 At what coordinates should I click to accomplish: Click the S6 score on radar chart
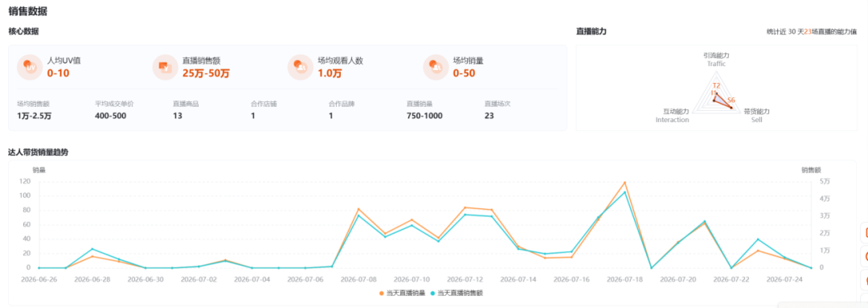[731, 101]
